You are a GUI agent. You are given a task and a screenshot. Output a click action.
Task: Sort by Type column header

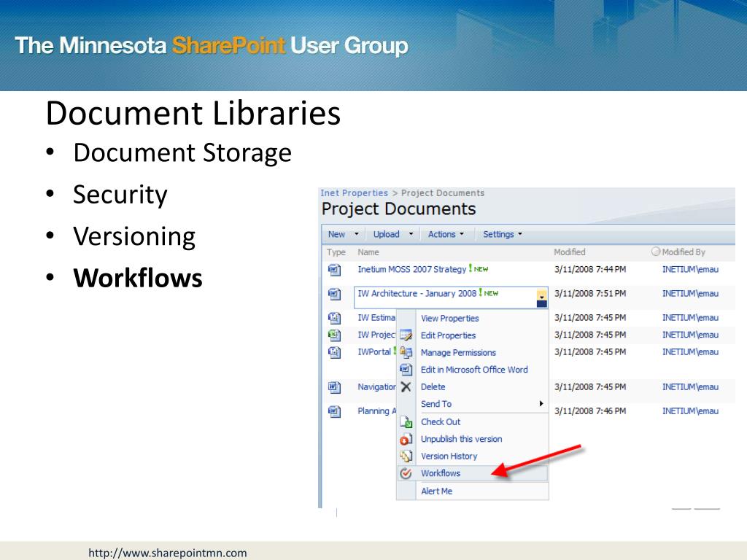click(336, 252)
